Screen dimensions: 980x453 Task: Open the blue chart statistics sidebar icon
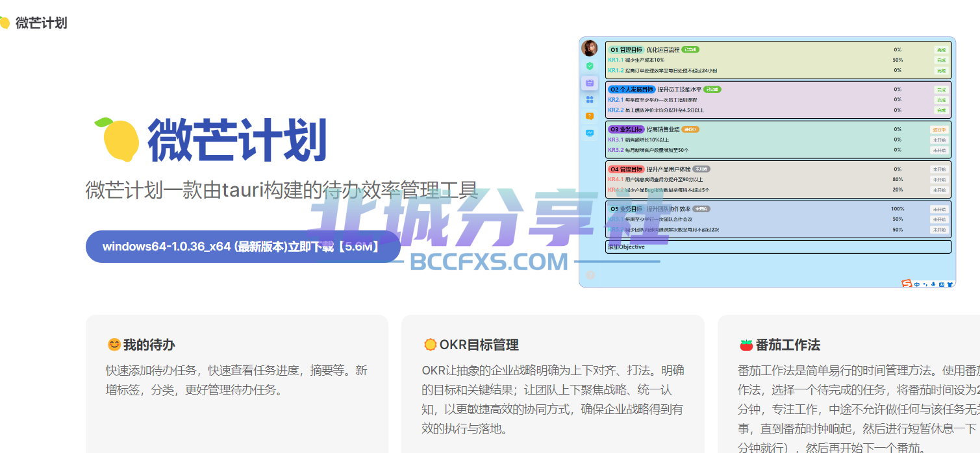tap(590, 133)
